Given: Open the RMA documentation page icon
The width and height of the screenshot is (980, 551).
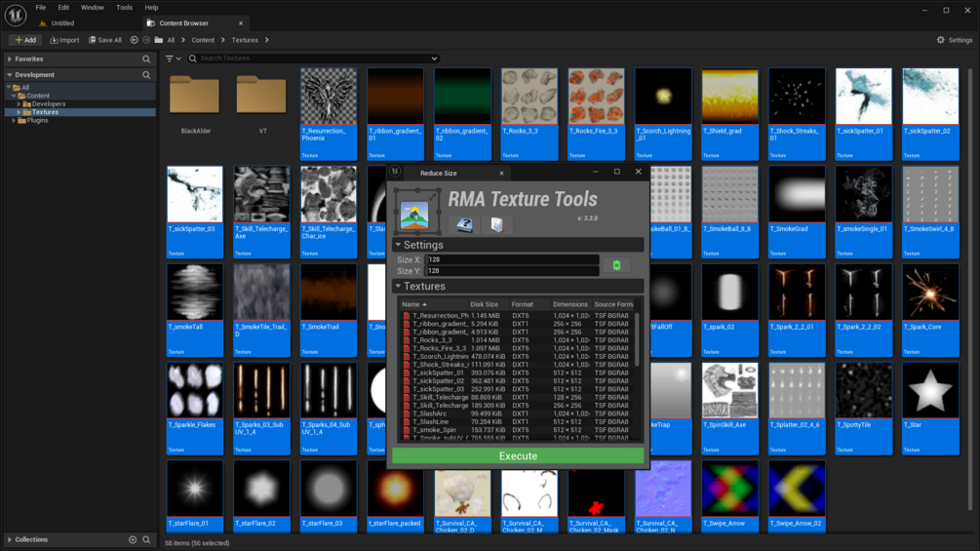Looking at the screenshot, I should [497, 225].
